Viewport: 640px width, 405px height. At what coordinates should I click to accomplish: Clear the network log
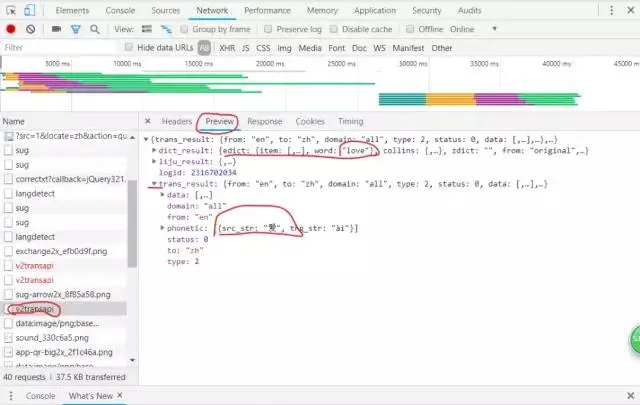pos(31,29)
